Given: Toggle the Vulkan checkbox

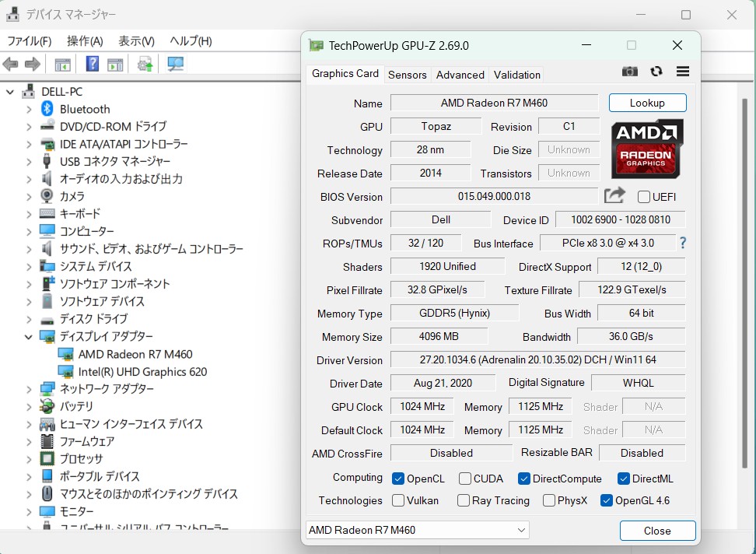Looking at the screenshot, I should [x=398, y=500].
